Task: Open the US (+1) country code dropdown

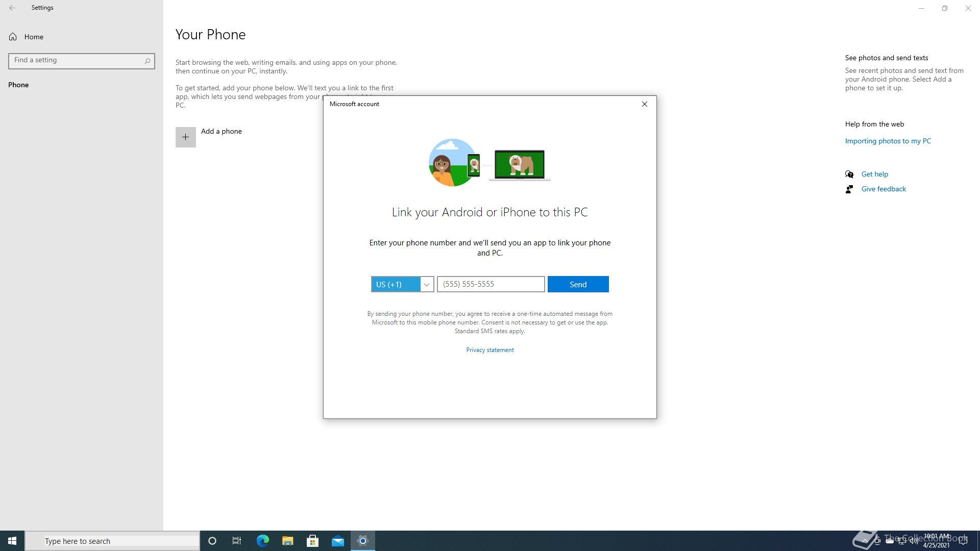Action: click(402, 284)
